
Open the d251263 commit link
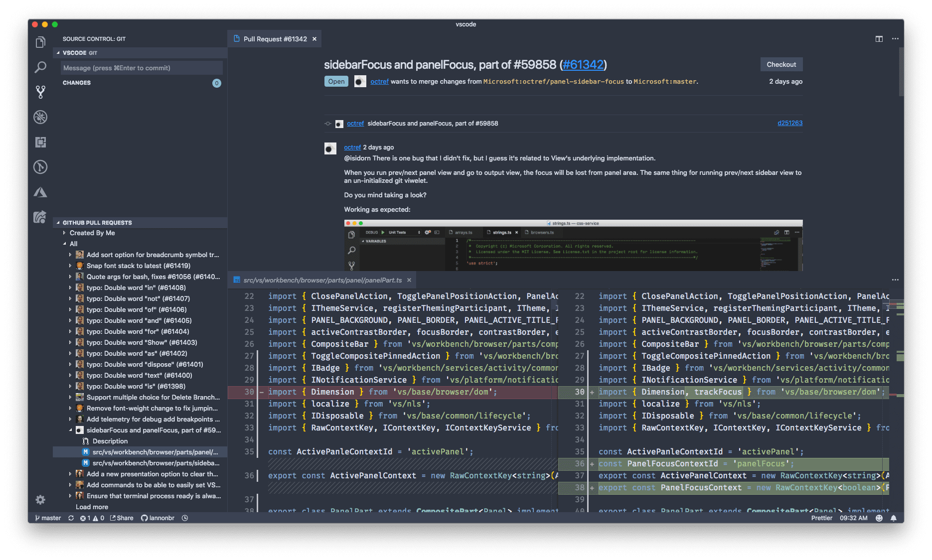pos(789,123)
